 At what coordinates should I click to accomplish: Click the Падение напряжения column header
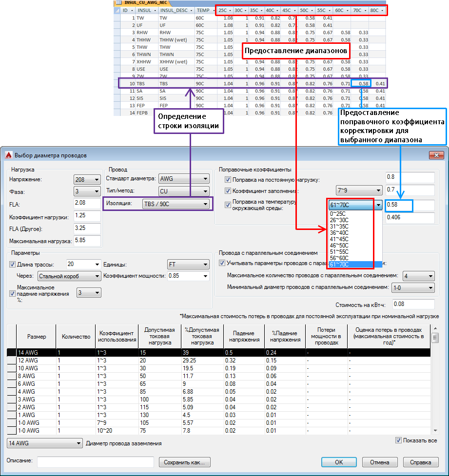pos(244,336)
